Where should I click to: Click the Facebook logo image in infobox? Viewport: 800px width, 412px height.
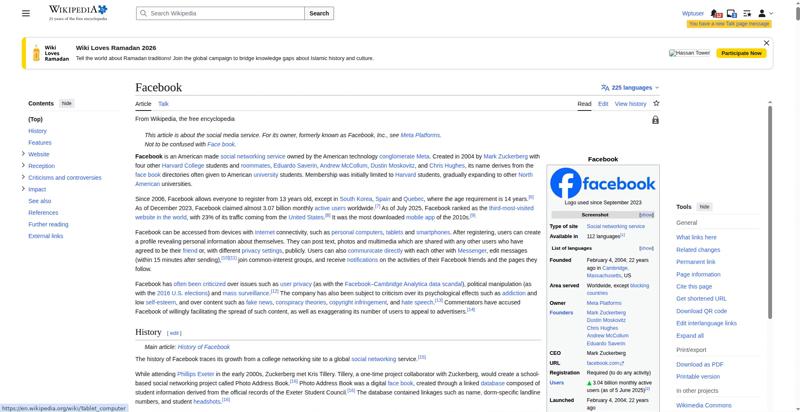pos(603,184)
